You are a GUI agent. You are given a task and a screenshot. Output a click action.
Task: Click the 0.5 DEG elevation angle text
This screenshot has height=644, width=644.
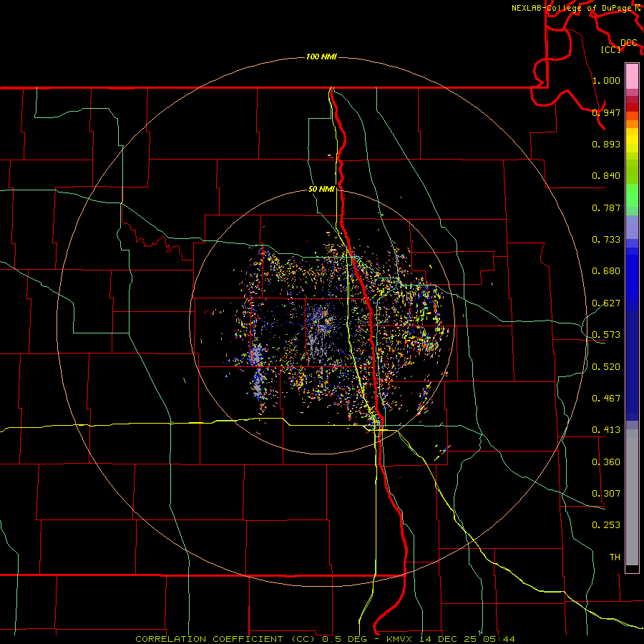(x=344, y=639)
